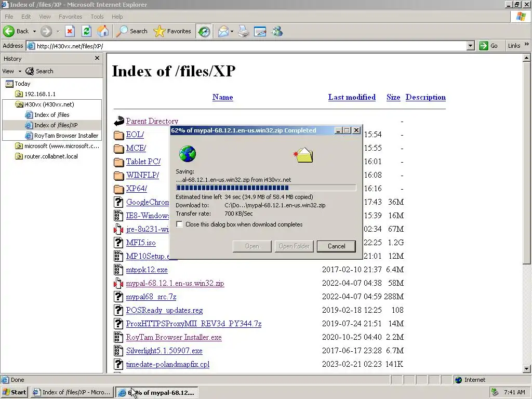Open the Edit menu
This screenshot has height=399, width=532.
tap(26, 17)
